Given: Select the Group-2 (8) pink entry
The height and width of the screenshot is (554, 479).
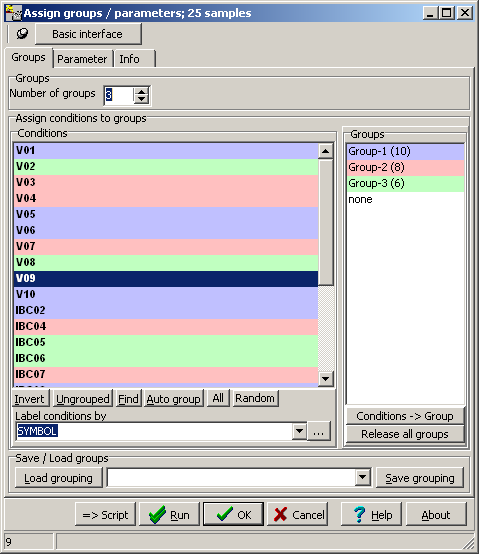Looking at the screenshot, I should click(x=406, y=167).
